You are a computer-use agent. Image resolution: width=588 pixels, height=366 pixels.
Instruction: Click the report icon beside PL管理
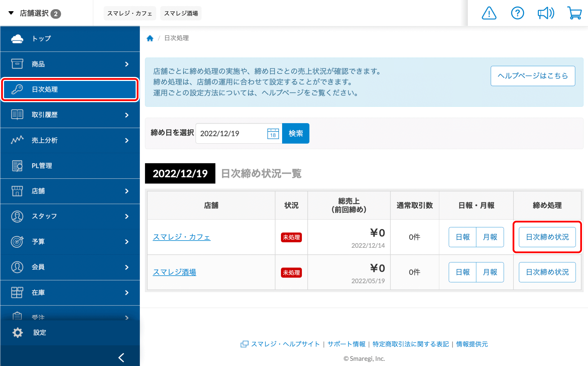[17, 166]
